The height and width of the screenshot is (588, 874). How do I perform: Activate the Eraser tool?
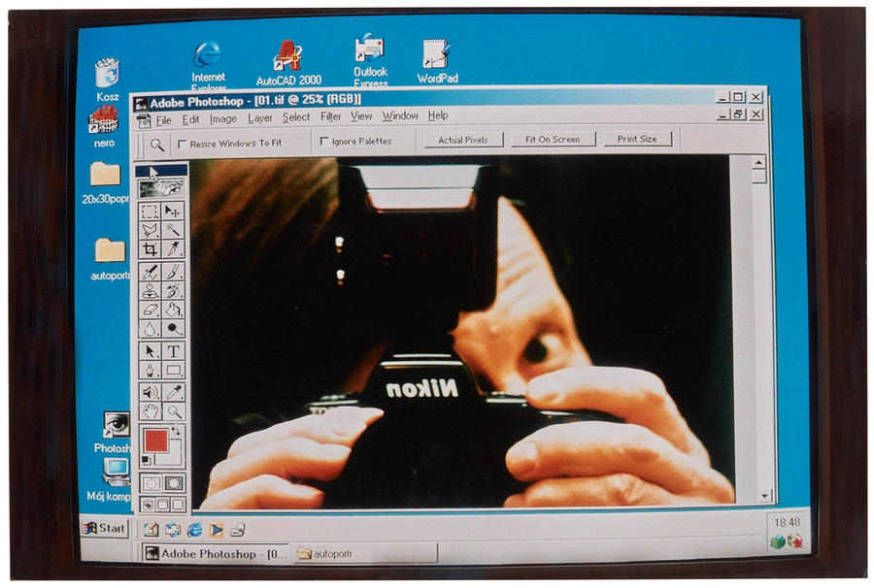pyautogui.click(x=150, y=310)
